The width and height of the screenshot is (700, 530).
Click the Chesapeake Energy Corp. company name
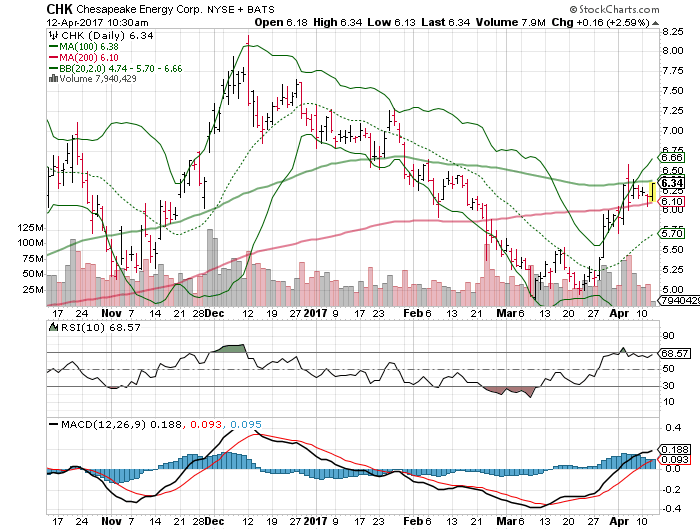[x=140, y=9]
